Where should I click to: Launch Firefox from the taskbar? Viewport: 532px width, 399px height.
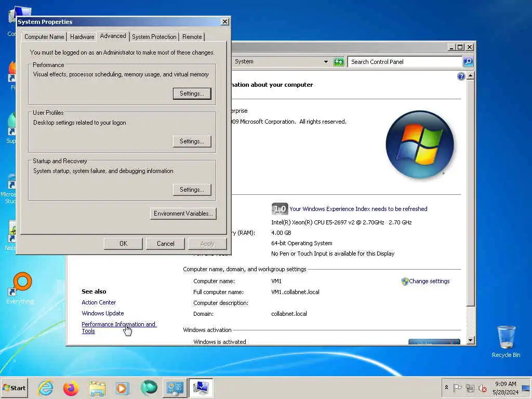coord(71,388)
